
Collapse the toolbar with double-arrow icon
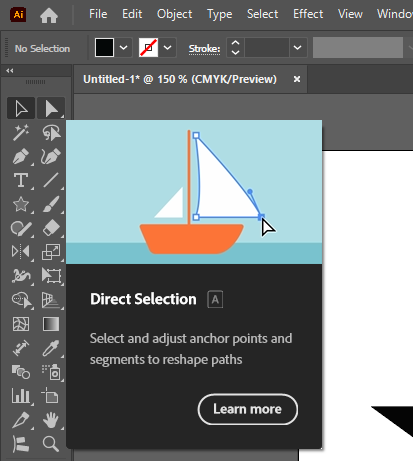pos(10,71)
